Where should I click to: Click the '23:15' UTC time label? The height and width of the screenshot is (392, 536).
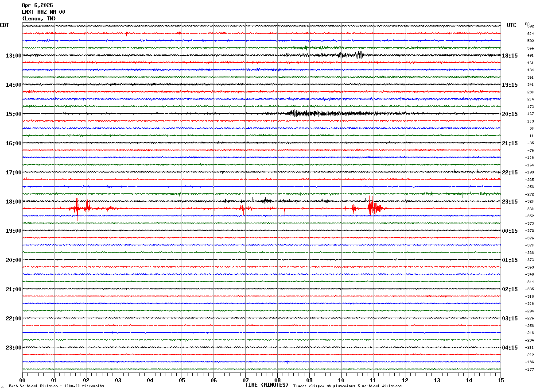tap(510, 202)
